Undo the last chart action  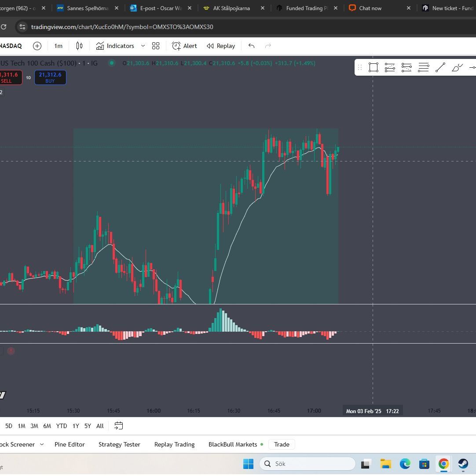[x=251, y=46]
